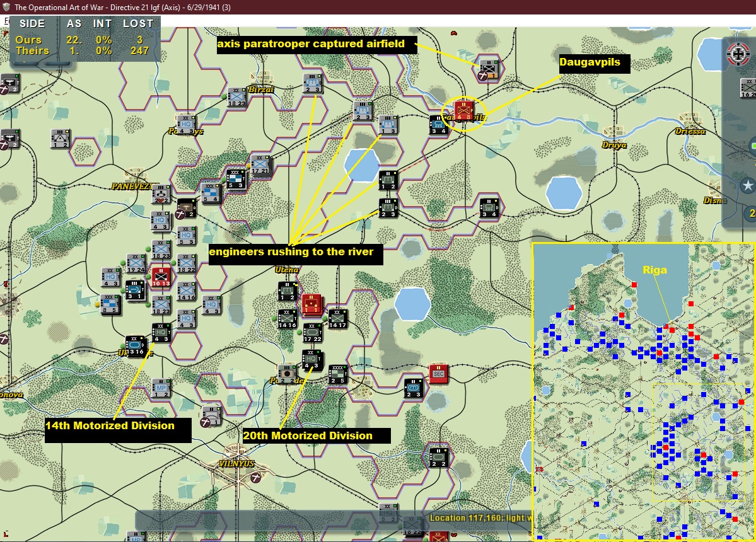This screenshot has width=756, height=542.
Task: Select the artillery regiment 2-2 near Utena
Action: coord(288,374)
